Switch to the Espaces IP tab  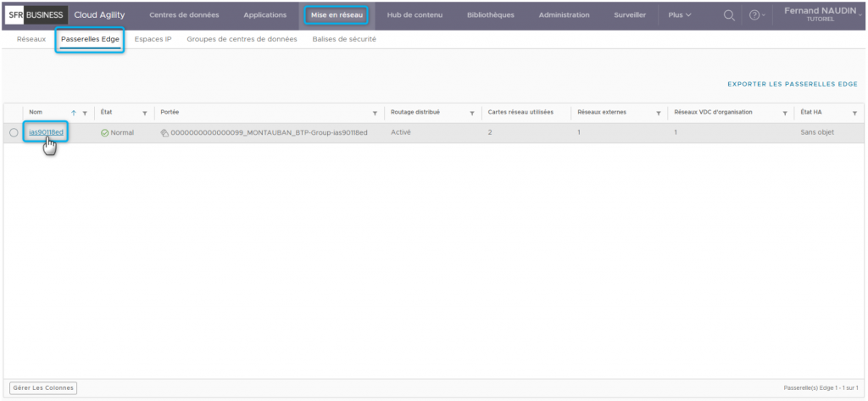(153, 39)
